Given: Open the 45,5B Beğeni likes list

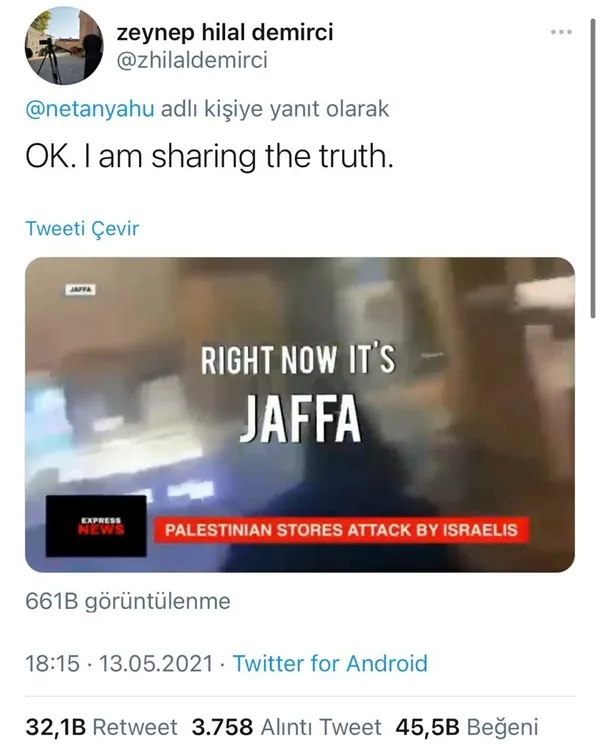Looking at the screenshot, I should click(x=466, y=727).
